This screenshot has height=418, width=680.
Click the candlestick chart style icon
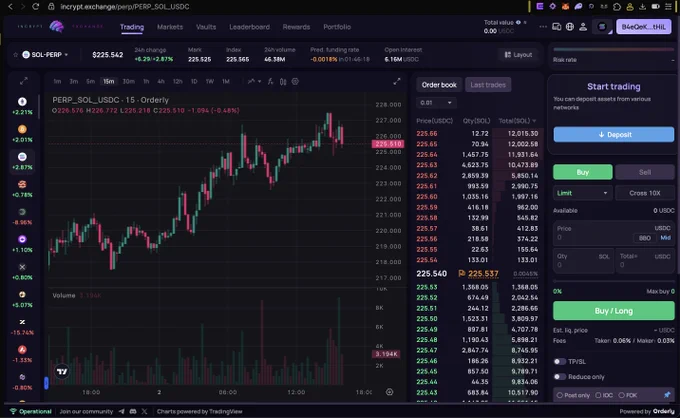tap(283, 82)
